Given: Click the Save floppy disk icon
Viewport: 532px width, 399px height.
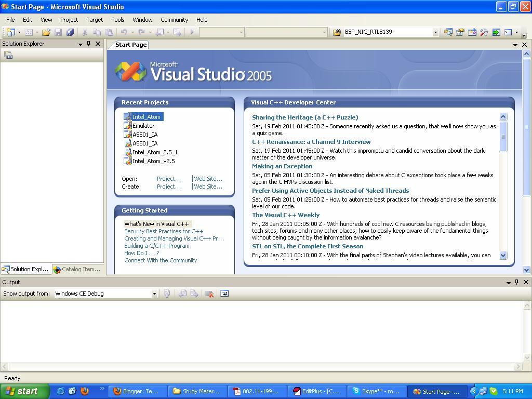Looking at the screenshot, I should tap(58, 32).
